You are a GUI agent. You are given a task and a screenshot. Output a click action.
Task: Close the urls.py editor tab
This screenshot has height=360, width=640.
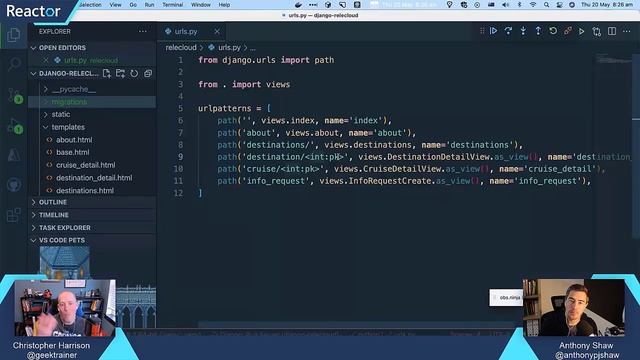tap(217, 31)
